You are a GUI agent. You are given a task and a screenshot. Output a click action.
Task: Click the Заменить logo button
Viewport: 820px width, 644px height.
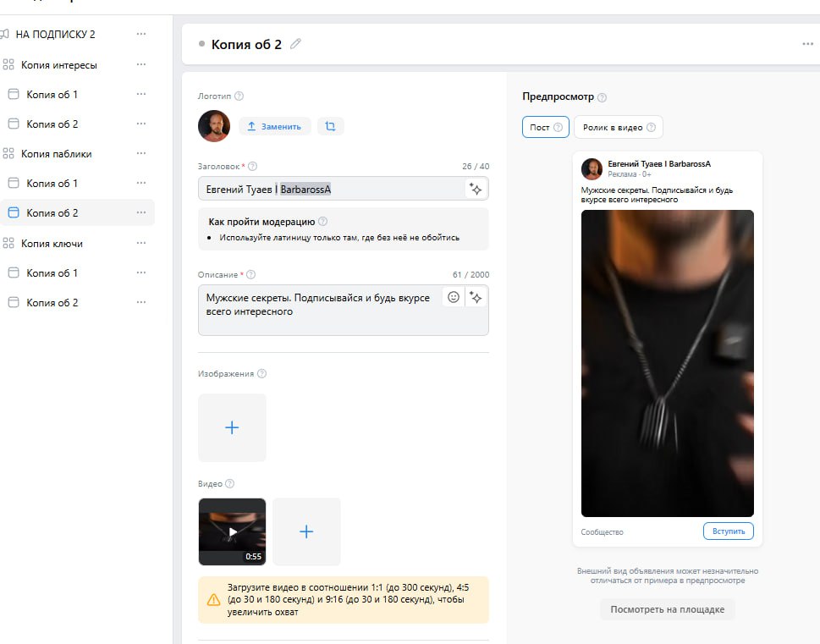[275, 126]
